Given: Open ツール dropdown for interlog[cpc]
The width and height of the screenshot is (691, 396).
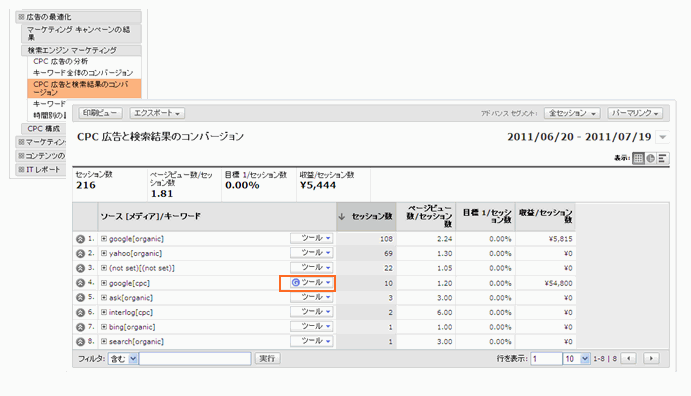Looking at the screenshot, I should click(312, 312).
